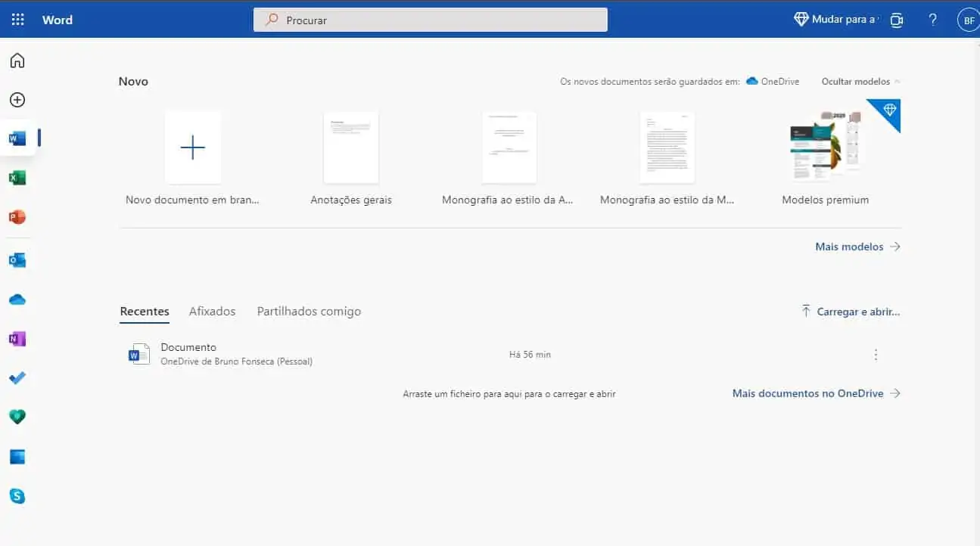Open the Excel app icon in sidebar
Screen dimensions: 980x546
[x=17, y=178]
